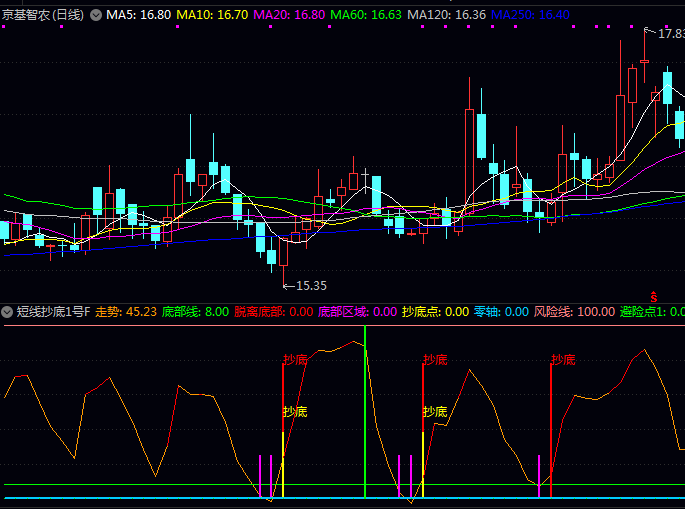The height and width of the screenshot is (509, 685).
Task: Click the tall green vertical signal line
Action: click(365, 410)
